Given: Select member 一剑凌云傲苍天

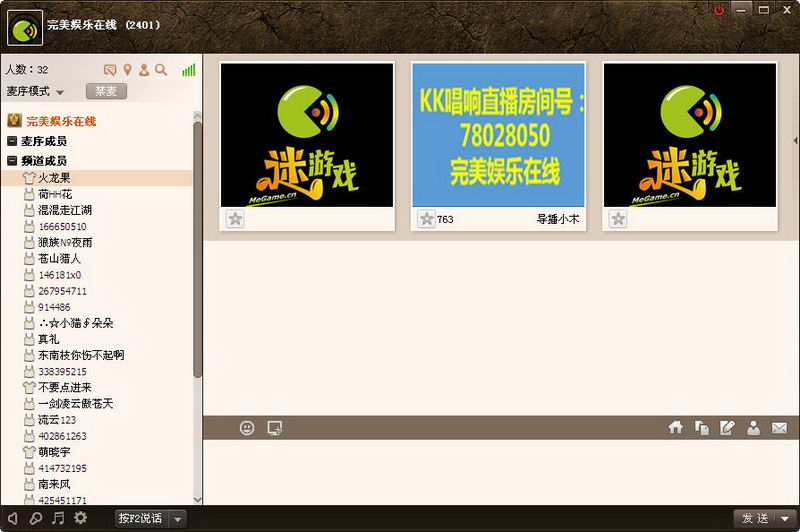Looking at the screenshot, I should [97, 403].
